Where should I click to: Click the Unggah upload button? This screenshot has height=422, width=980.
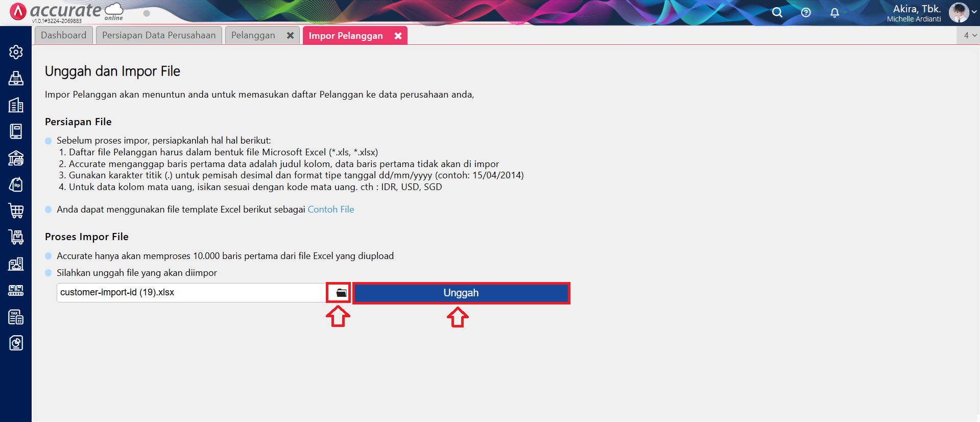click(x=461, y=293)
